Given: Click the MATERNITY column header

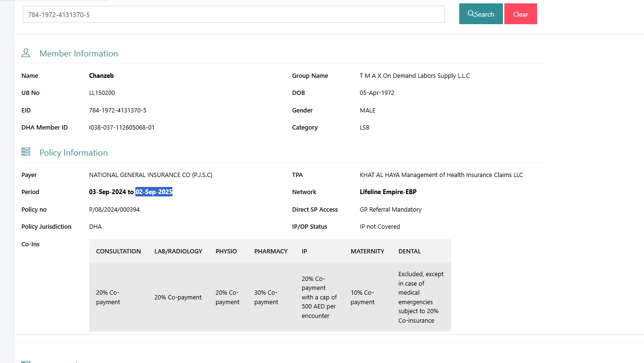Looking at the screenshot, I should 367,251.
